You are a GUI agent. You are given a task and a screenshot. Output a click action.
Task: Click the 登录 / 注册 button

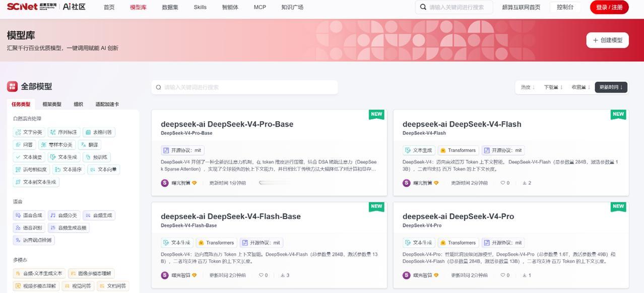point(609,8)
